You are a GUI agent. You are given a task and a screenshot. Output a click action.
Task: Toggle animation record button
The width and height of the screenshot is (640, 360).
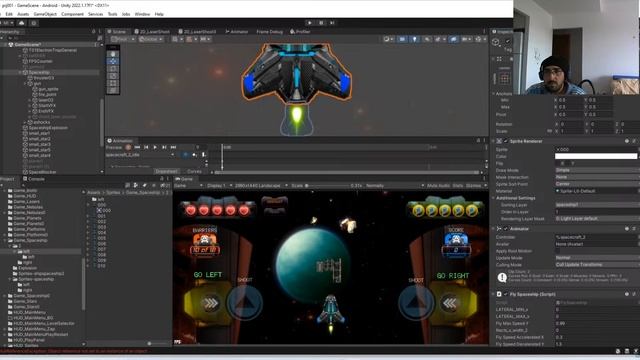pos(128,147)
